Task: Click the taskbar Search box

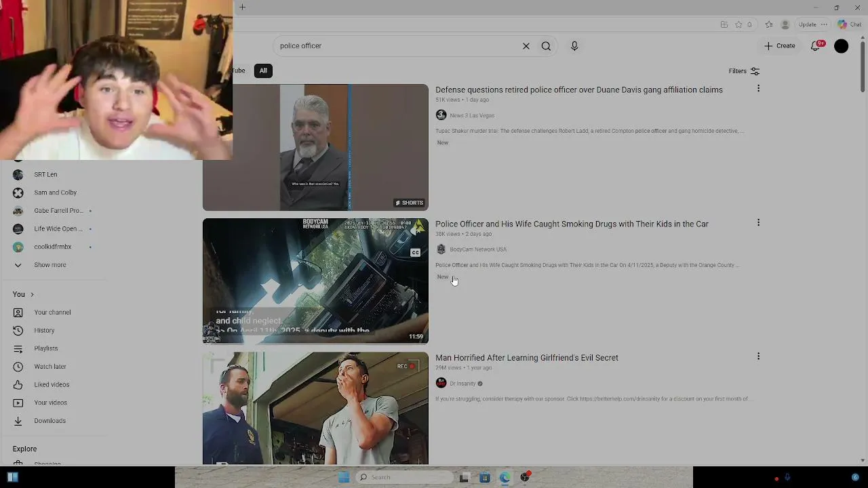Action: (x=405, y=477)
